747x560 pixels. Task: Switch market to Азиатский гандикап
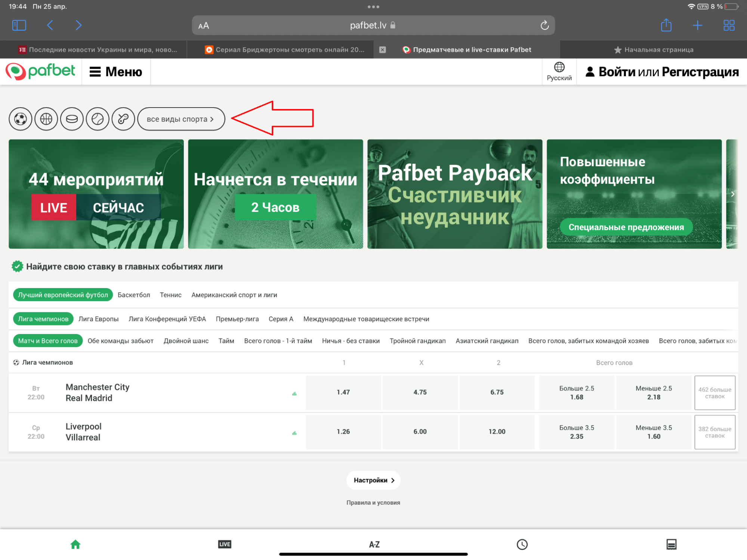pyautogui.click(x=487, y=341)
